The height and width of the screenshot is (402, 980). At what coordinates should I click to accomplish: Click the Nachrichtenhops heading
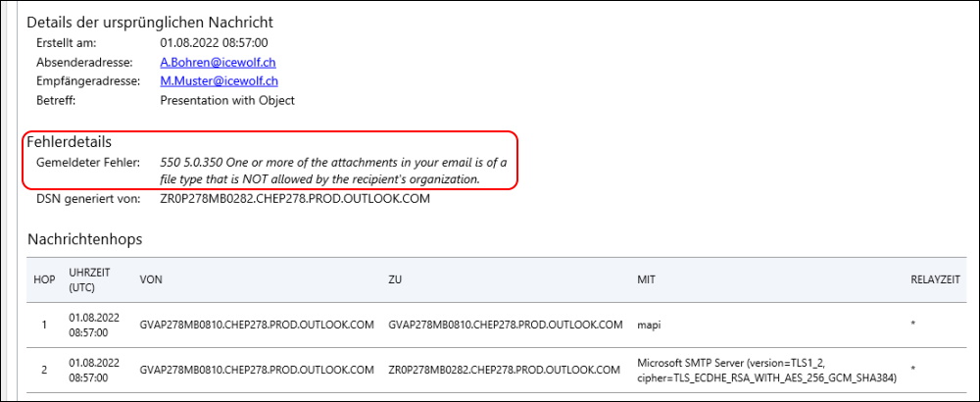pos(84,239)
